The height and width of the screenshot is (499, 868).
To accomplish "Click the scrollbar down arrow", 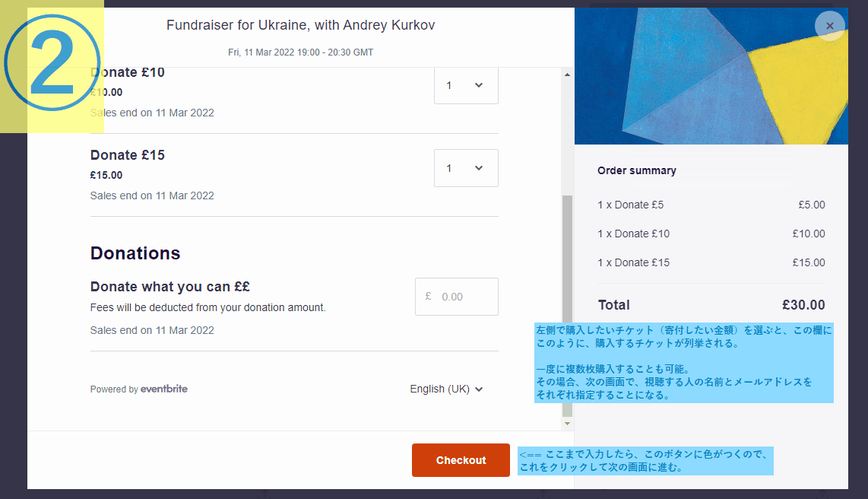I will pyautogui.click(x=567, y=424).
